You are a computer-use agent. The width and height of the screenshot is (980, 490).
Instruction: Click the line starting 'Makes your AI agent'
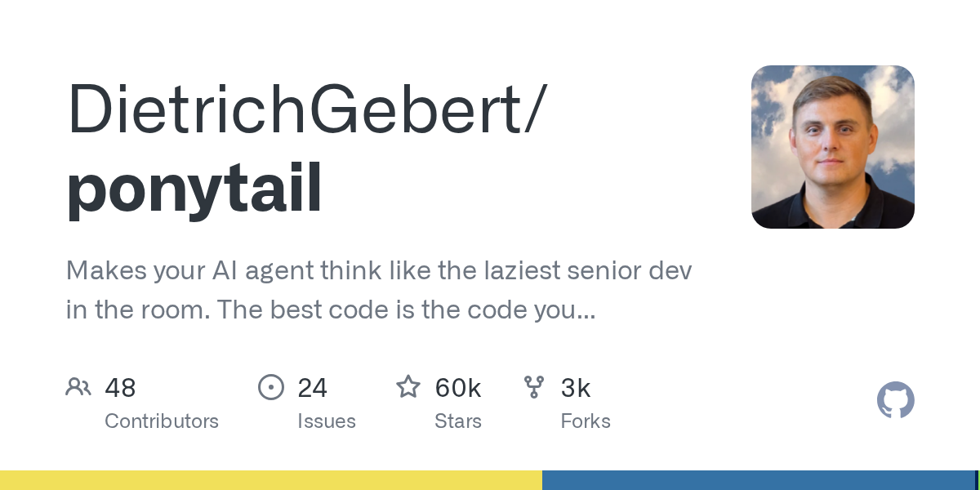click(x=379, y=270)
